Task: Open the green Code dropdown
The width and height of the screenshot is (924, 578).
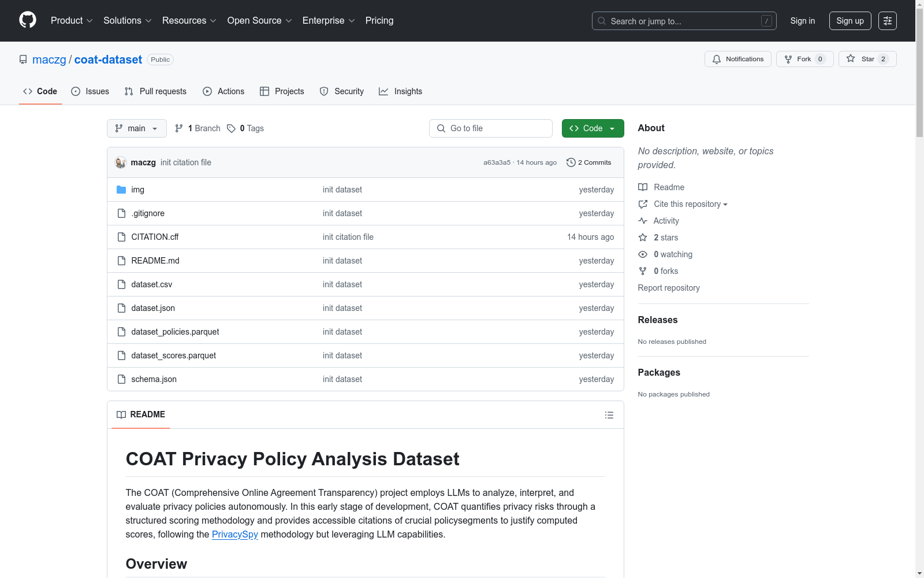Action: 593,128
